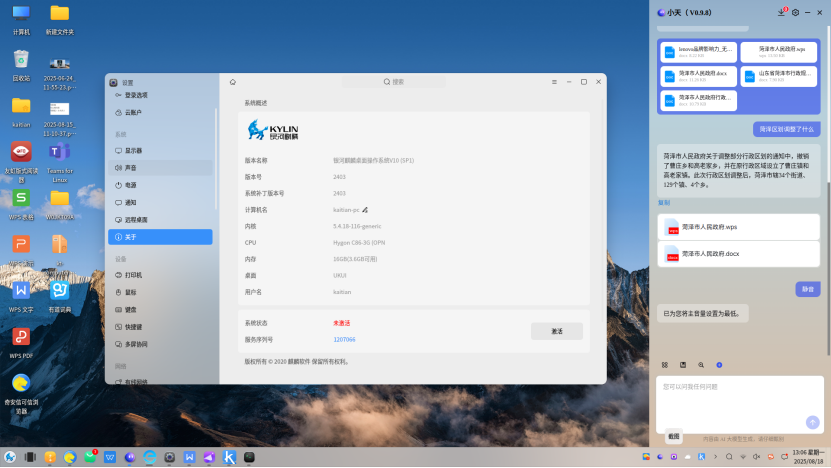Image resolution: width=831 pixels, height=468 pixels.
Task: Open the Teams for Linux desktop shortcut
Action: (59, 156)
